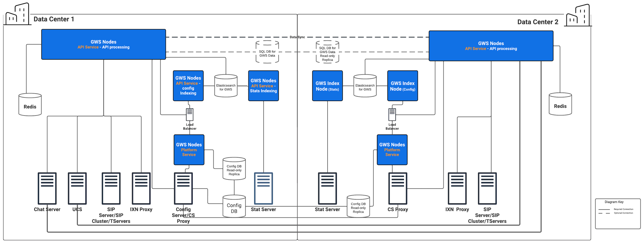Image resolution: width=644 pixels, height=246 pixels.
Task: Click the Data Center 2 Redis database cylinder
Action: [560, 104]
